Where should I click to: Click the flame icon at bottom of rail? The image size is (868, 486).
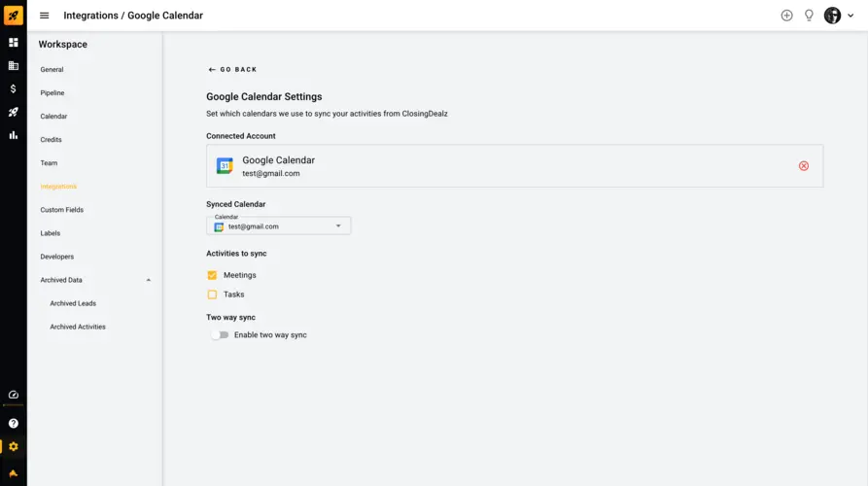click(x=14, y=473)
